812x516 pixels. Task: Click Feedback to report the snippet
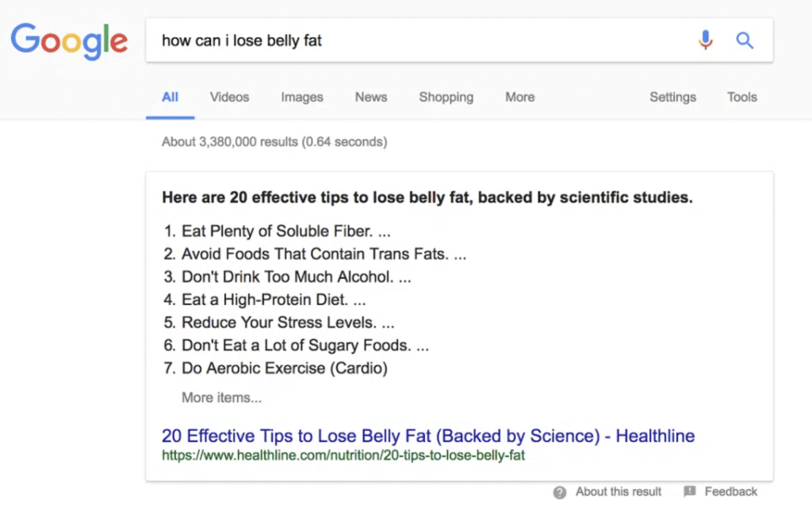[730, 491]
